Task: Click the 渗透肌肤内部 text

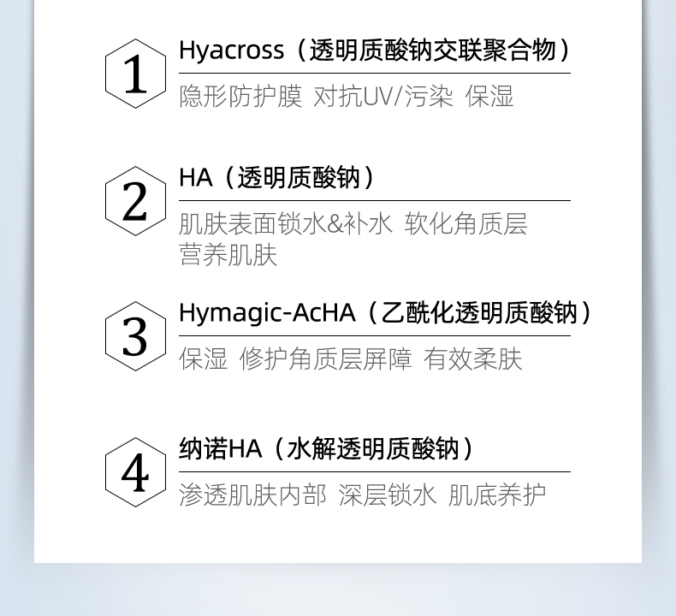Action: [252, 495]
